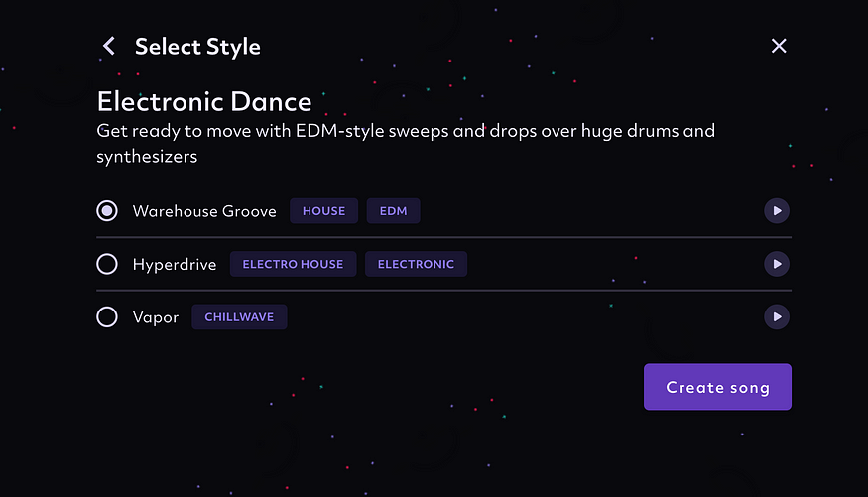Screen dimensions: 868x497
Task: Click the Hyperdrive style name
Action: (x=175, y=265)
